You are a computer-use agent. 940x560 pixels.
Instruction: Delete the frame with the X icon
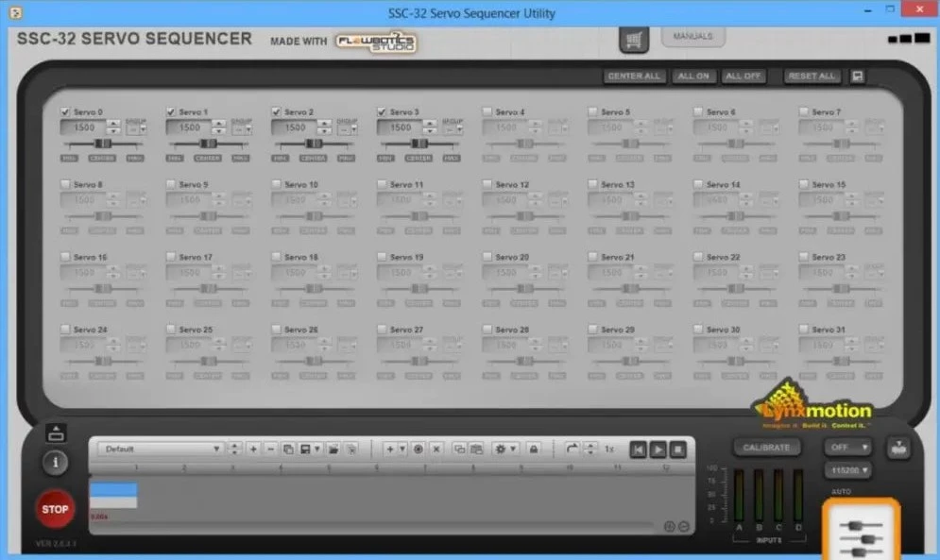tap(436, 450)
